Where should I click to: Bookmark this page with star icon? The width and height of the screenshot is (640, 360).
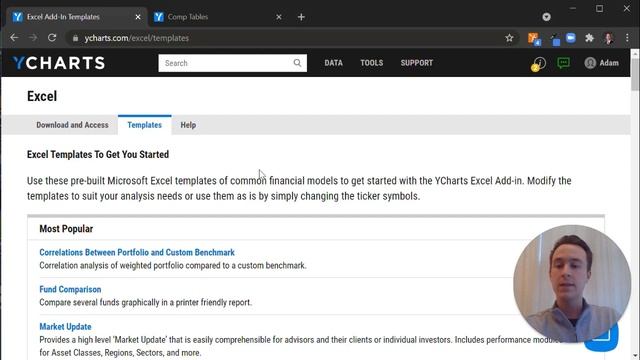pyautogui.click(x=509, y=38)
